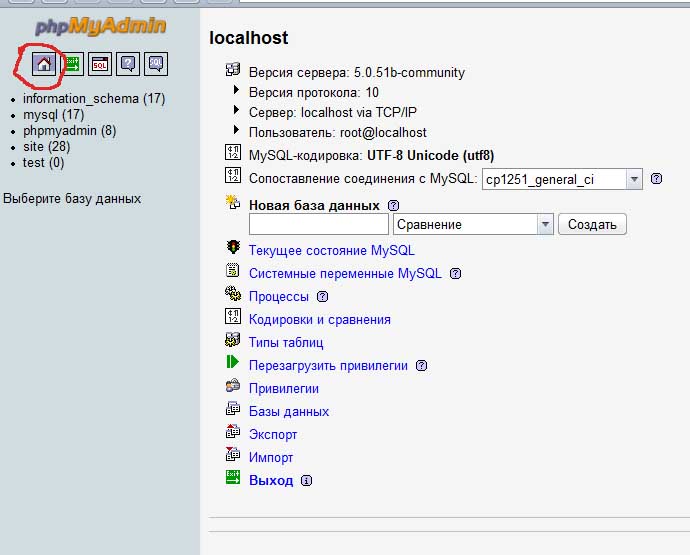Go to phpMyAdmin home via house icon
This screenshot has height=555, width=690.
(44, 64)
